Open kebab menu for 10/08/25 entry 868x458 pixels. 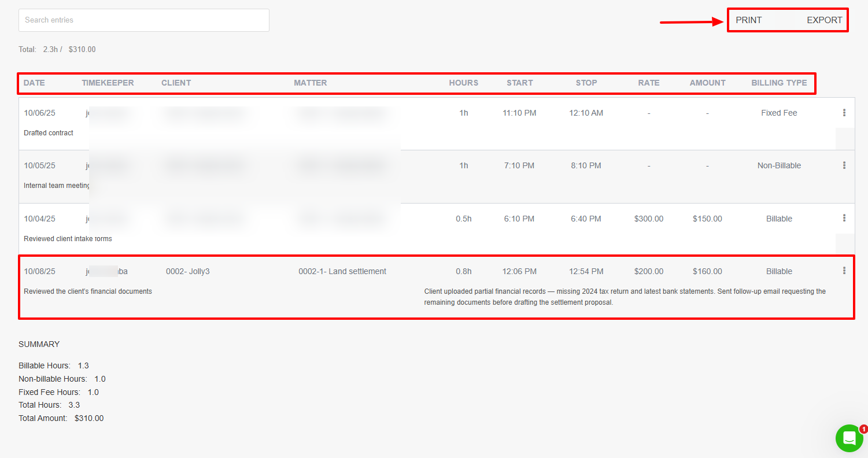click(x=844, y=271)
